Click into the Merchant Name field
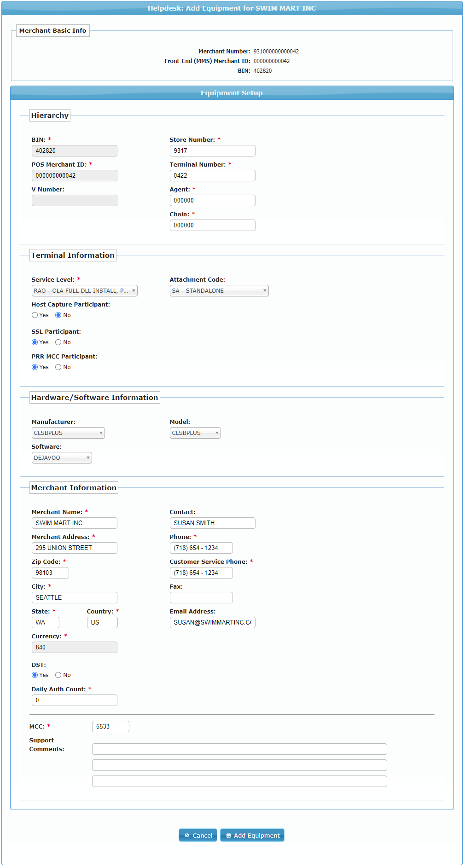465x868 pixels. coord(74,523)
